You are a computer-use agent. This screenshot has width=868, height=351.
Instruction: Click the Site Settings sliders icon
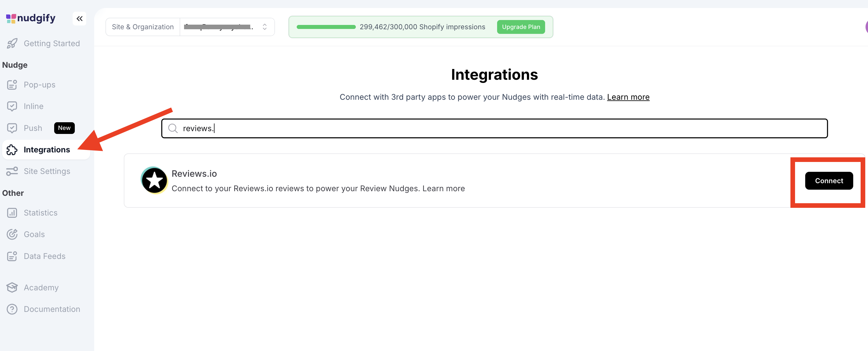(12, 171)
